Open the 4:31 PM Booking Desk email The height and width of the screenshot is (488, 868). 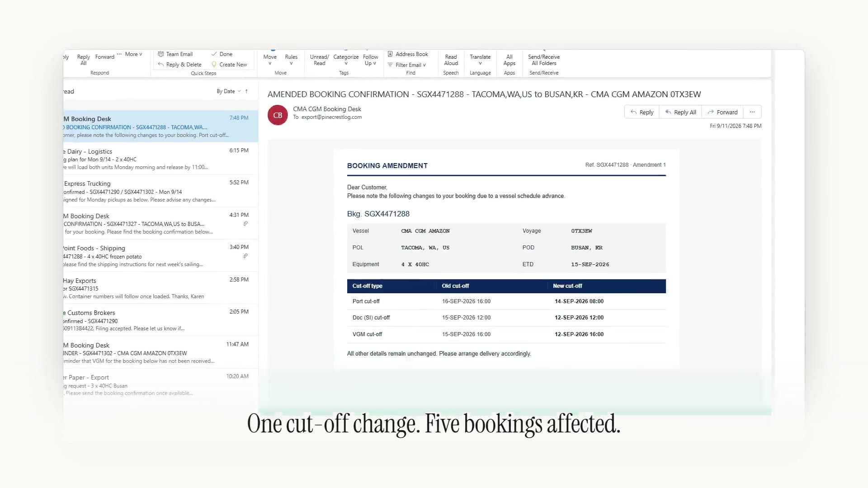pyautogui.click(x=160, y=224)
